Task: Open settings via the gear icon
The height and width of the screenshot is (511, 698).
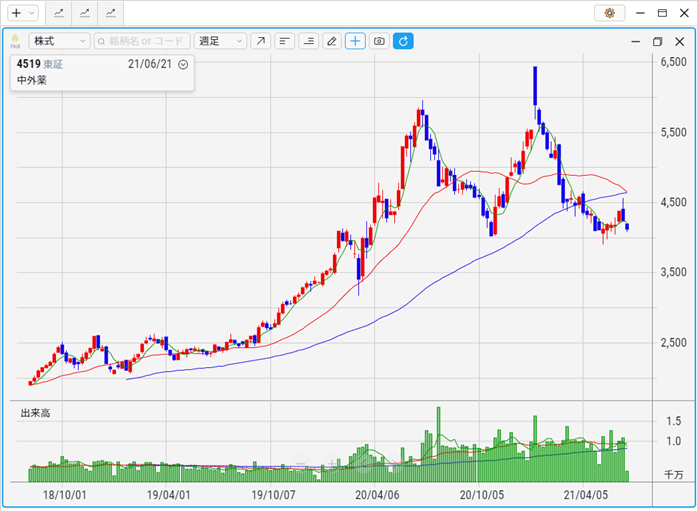Action: click(609, 13)
